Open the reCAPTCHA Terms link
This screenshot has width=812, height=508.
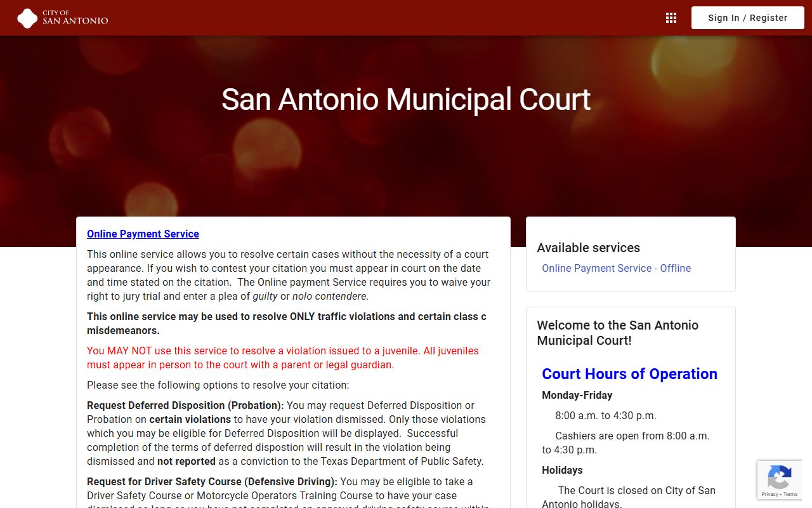[x=790, y=494]
